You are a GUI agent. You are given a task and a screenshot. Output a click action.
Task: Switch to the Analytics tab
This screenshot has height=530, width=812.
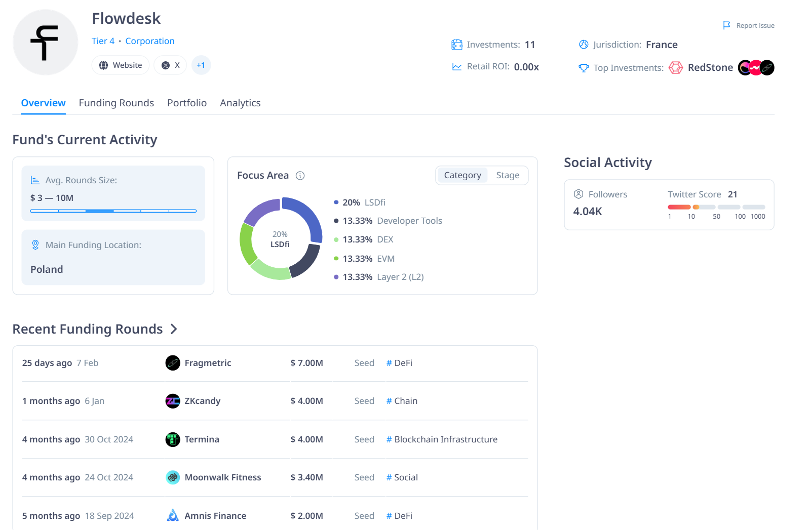coord(240,103)
